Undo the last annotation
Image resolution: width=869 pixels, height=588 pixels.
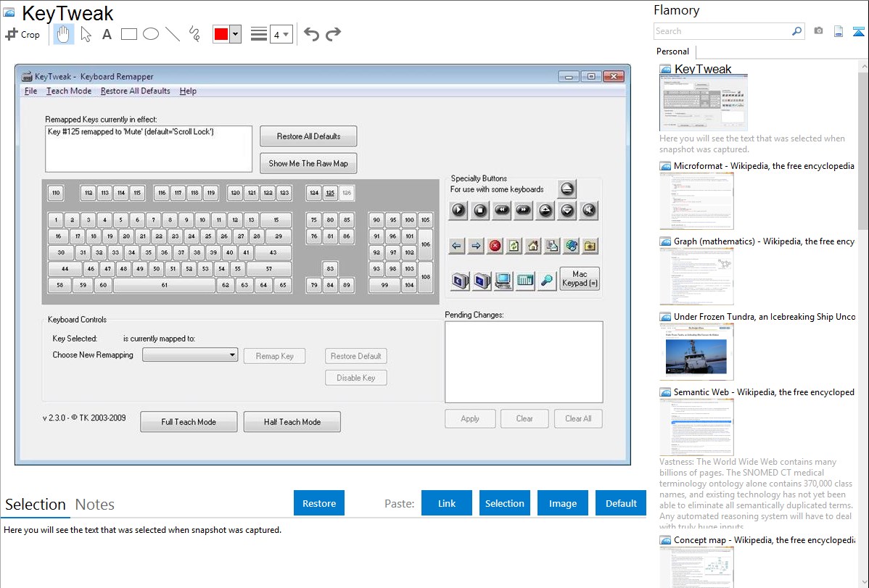coord(311,34)
